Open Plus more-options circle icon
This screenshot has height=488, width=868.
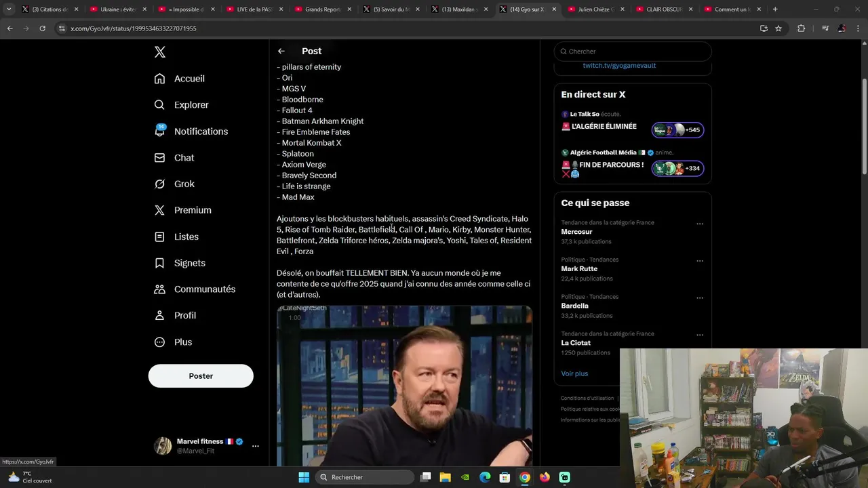(159, 342)
